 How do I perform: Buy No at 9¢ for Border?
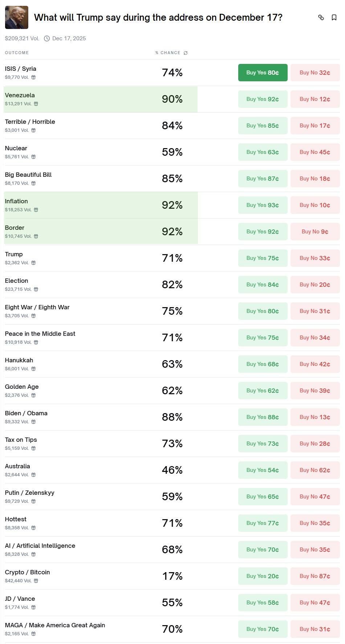click(315, 232)
